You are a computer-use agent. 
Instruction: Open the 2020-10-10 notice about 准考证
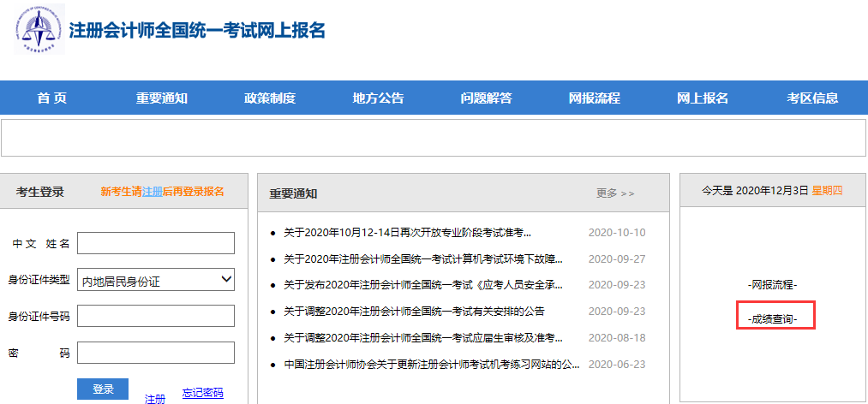click(407, 233)
